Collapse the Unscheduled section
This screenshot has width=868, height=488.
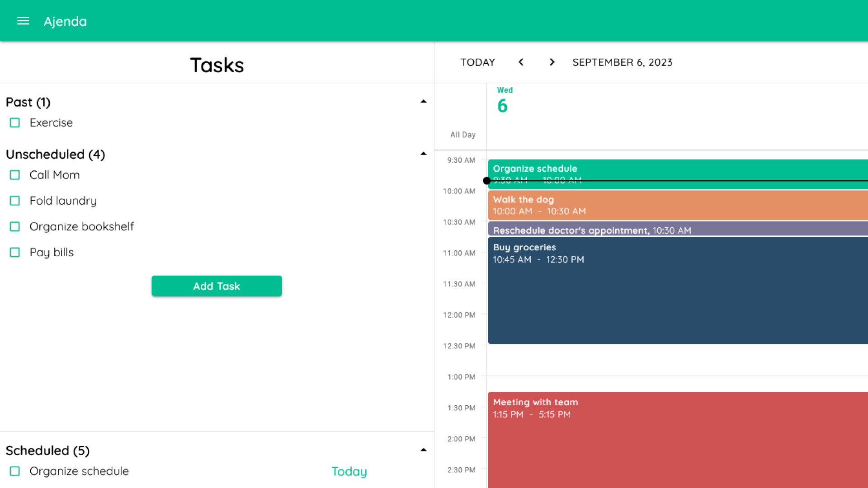click(x=424, y=154)
